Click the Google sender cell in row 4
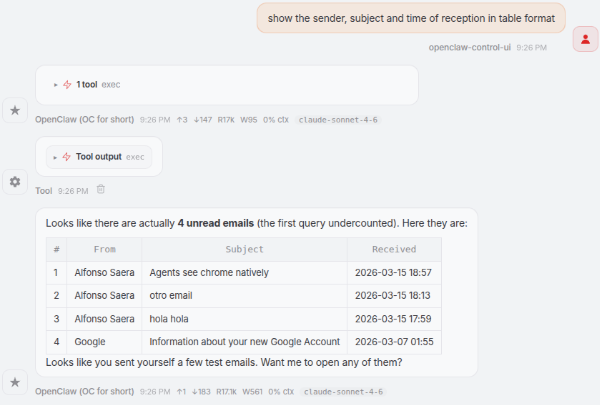This screenshot has width=600, height=405. [x=91, y=343]
